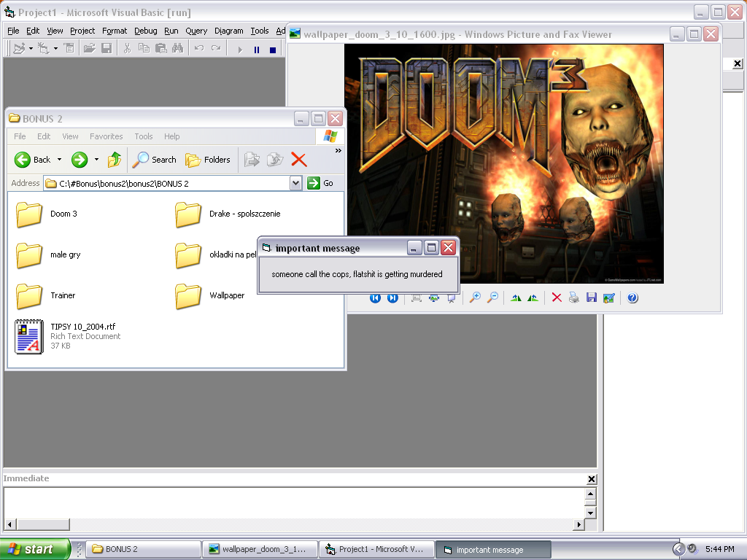Open the Back button history dropdown arrow

click(59, 160)
